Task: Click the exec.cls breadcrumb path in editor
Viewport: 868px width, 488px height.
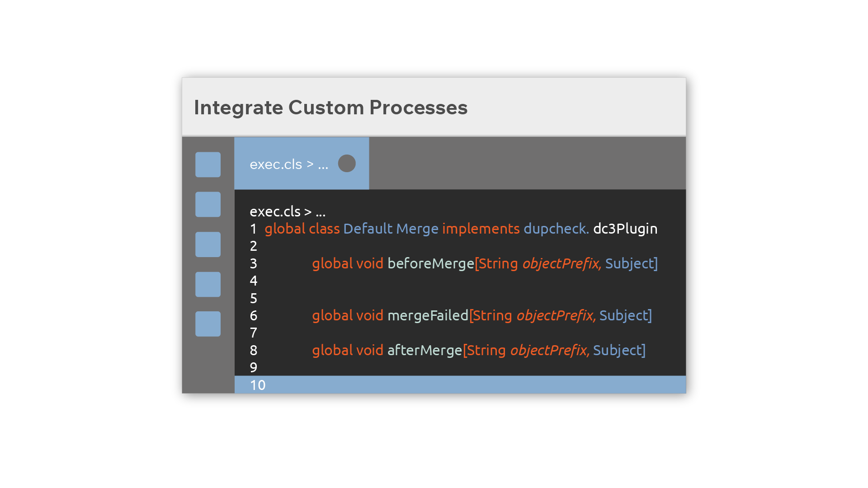Action: 288,211
